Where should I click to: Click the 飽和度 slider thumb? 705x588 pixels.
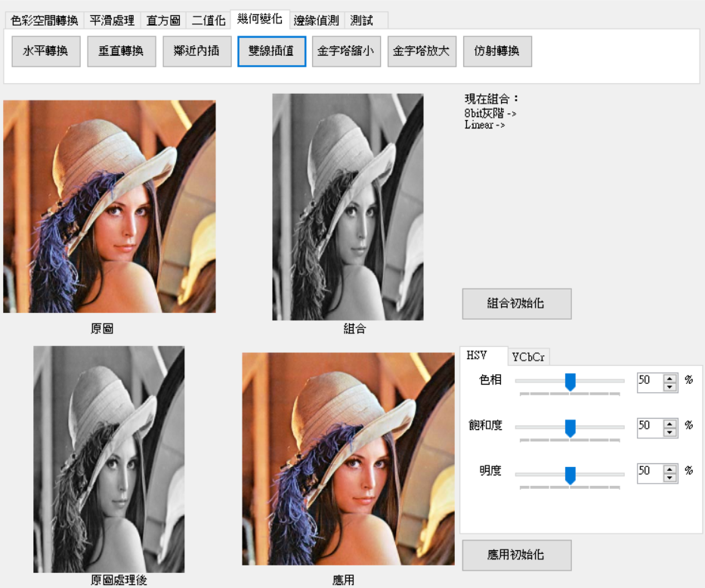coord(570,429)
